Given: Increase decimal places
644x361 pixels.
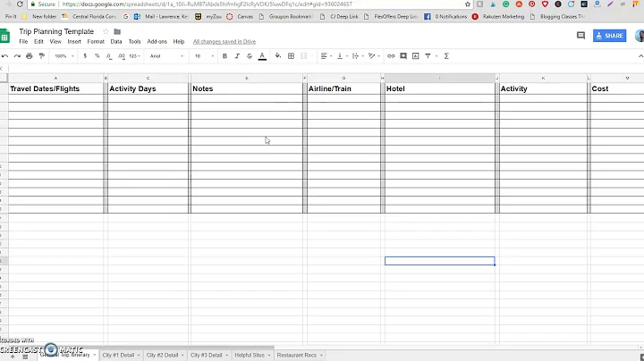Looking at the screenshot, I should (x=121, y=55).
